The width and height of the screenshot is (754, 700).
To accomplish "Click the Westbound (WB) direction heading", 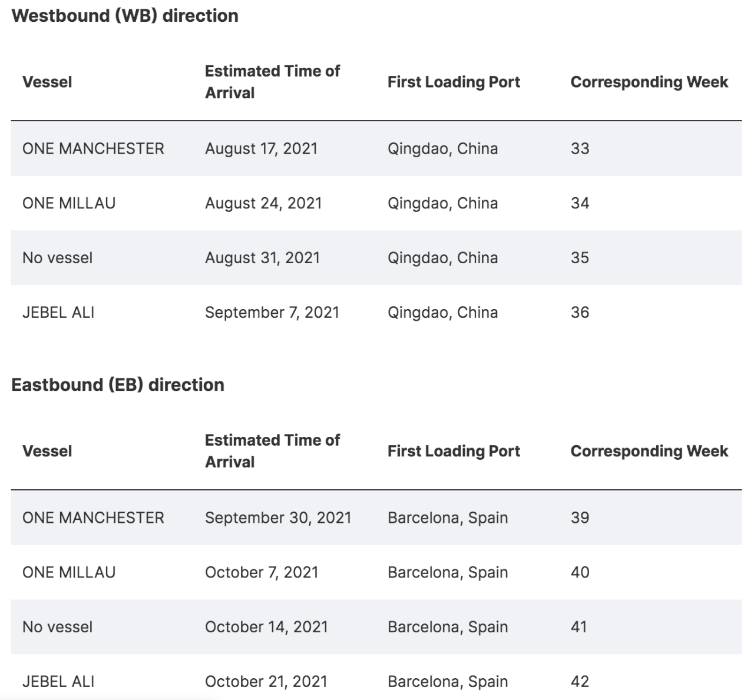I will pyautogui.click(x=125, y=16).
